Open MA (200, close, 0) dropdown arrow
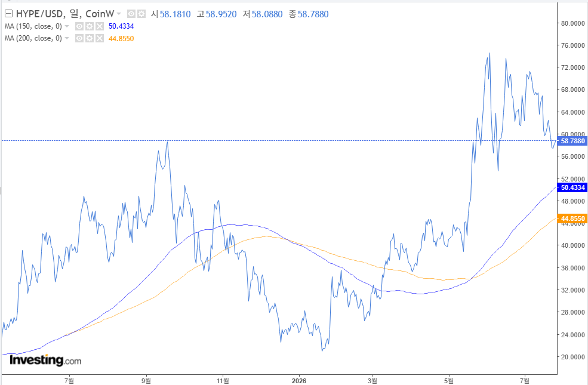This screenshot has width=588, height=385. tap(67, 38)
